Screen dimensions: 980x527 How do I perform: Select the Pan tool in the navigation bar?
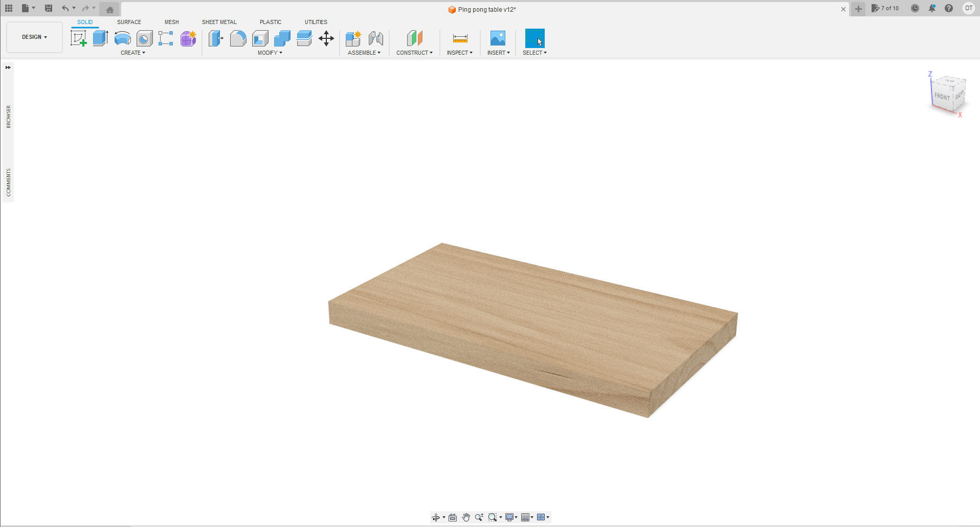[466, 517]
